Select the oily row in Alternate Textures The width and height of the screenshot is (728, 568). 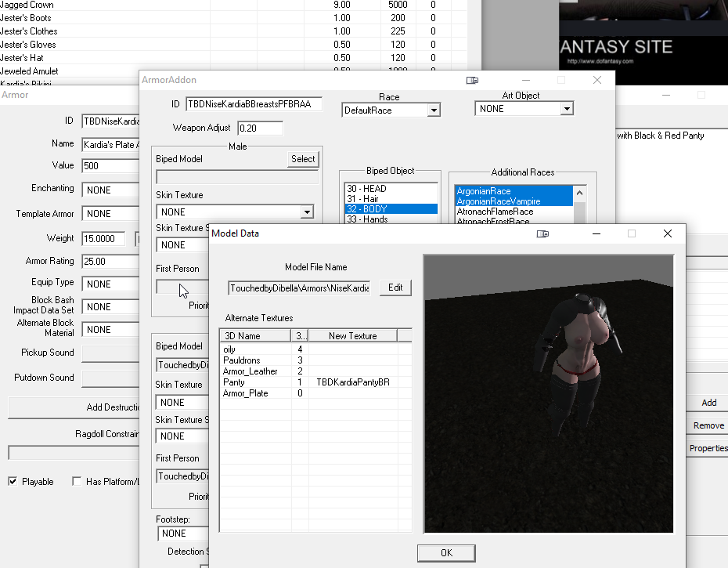coord(315,349)
